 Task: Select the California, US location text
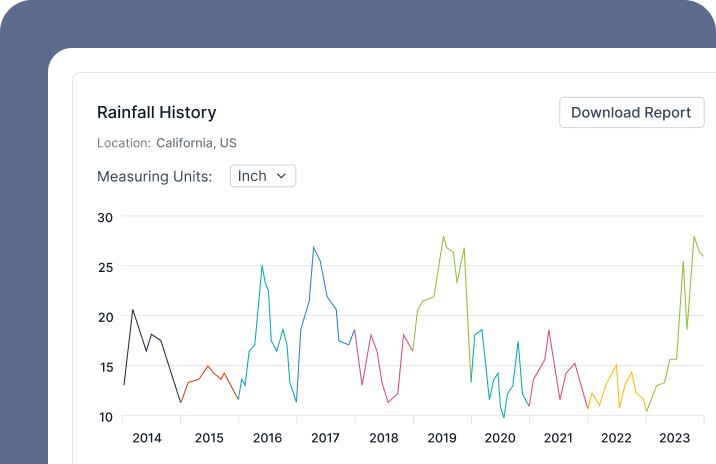click(196, 143)
